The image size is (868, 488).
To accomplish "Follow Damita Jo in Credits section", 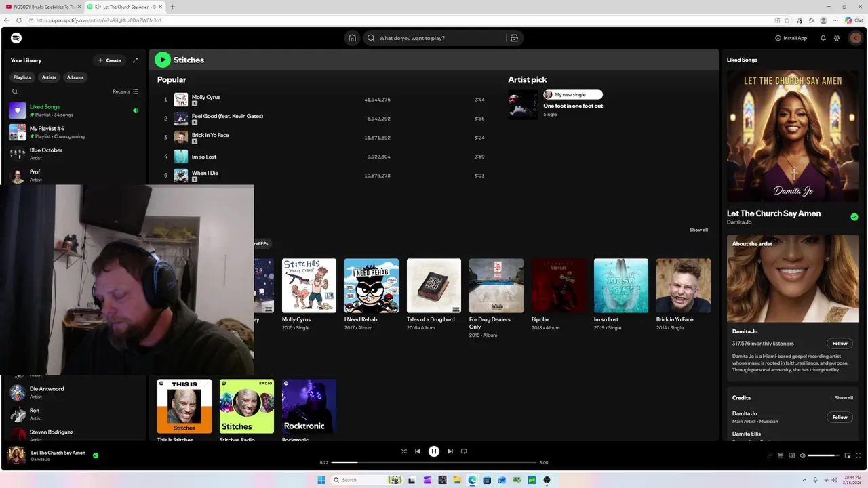I will 840,418.
